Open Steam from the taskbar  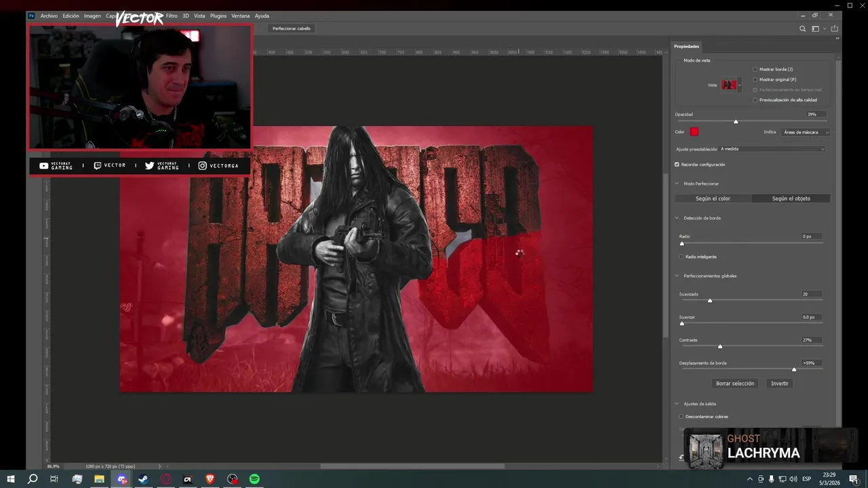pos(144,479)
